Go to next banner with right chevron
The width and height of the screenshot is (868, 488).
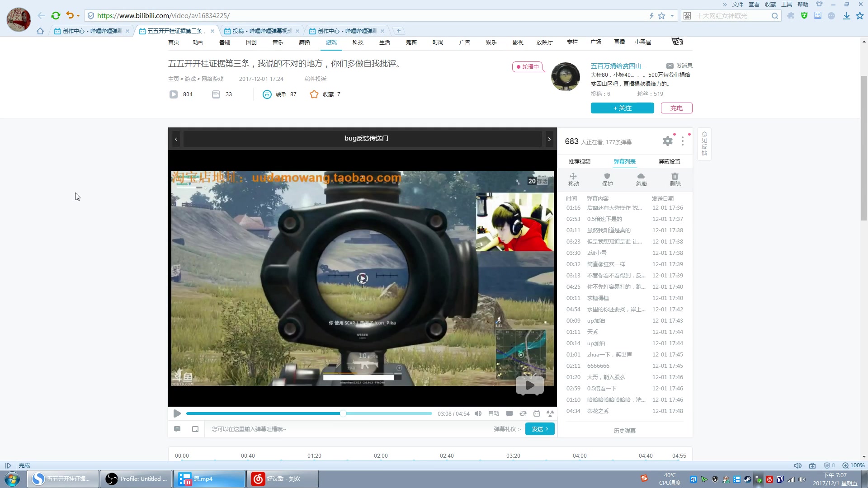pyautogui.click(x=549, y=139)
